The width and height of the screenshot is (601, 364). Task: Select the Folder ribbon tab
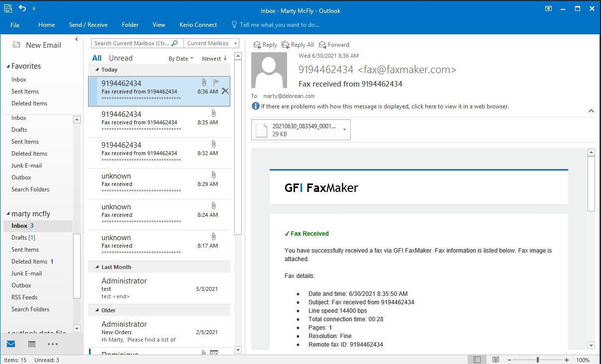130,25
